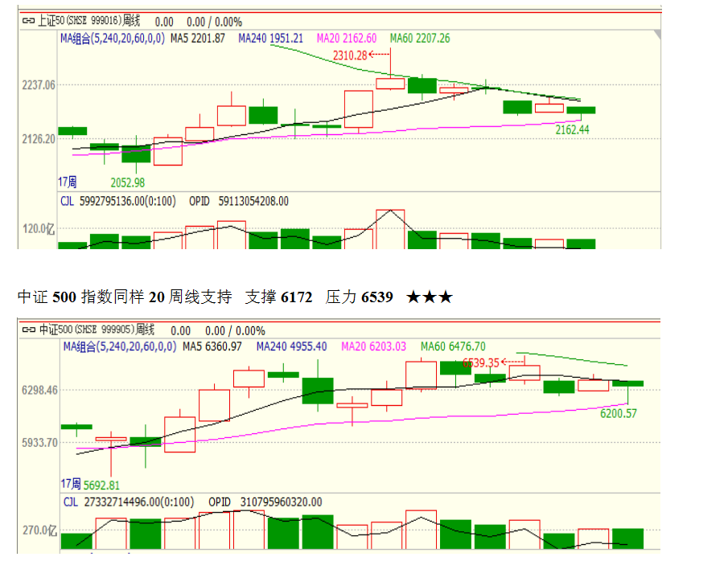Screen dimensions: 728x561
Task: Click MA5 6360.97 value
Action: click(x=212, y=346)
